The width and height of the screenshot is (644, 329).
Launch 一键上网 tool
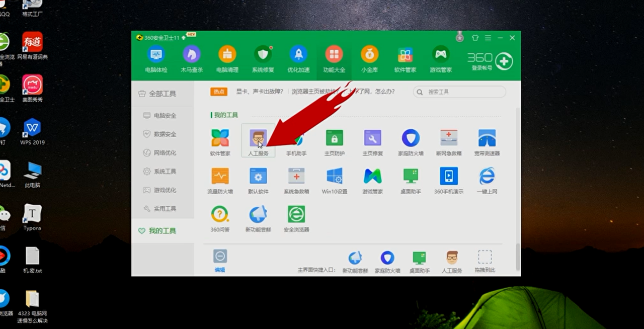pos(487,181)
